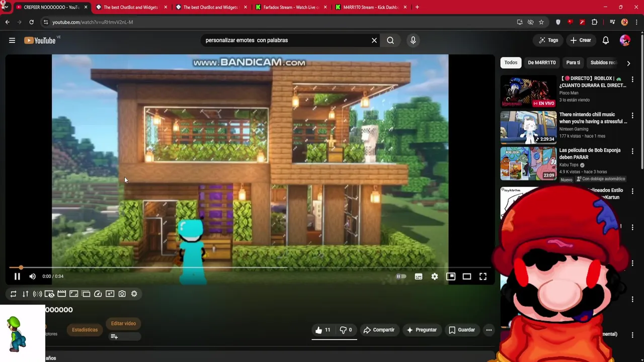
Task: Go to YouTube home via logo
Action: (40, 40)
